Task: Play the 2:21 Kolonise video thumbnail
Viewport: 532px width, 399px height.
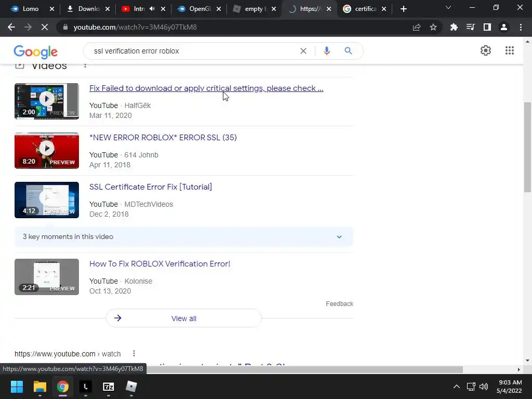Action: (x=47, y=277)
